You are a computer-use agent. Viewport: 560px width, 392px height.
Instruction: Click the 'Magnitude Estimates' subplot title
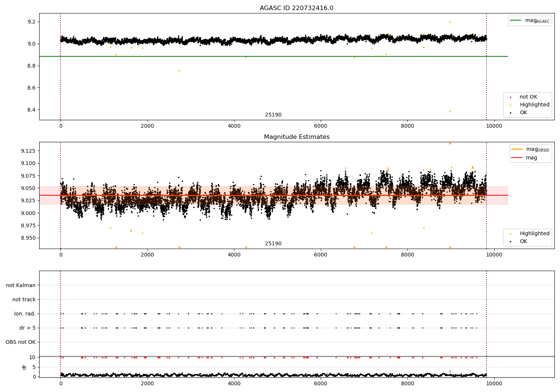(x=296, y=137)
